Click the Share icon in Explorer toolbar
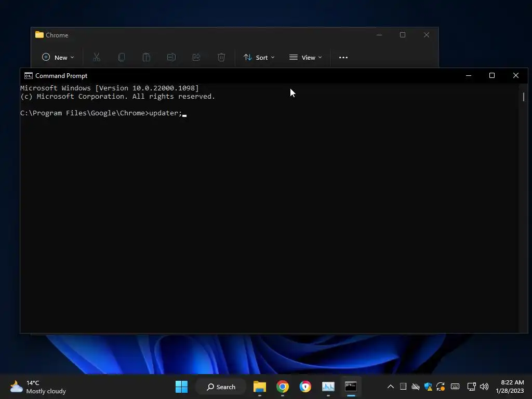This screenshot has width=532, height=399. point(196,57)
